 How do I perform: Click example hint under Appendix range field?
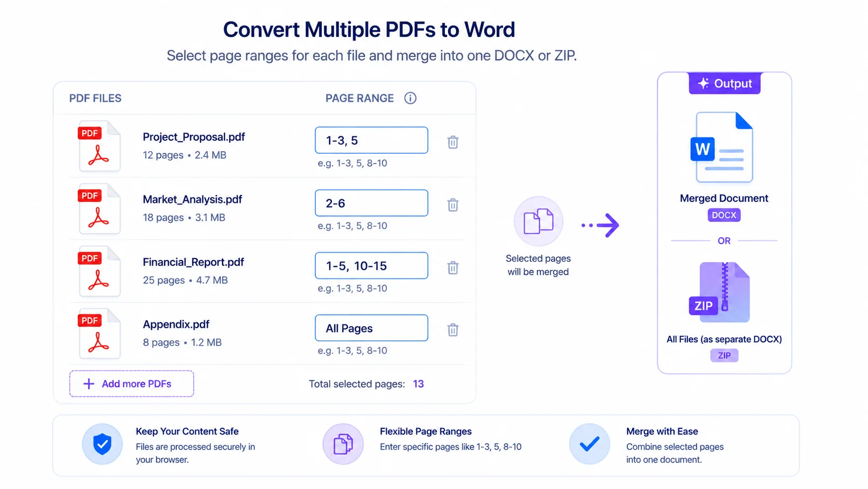click(x=352, y=351)
